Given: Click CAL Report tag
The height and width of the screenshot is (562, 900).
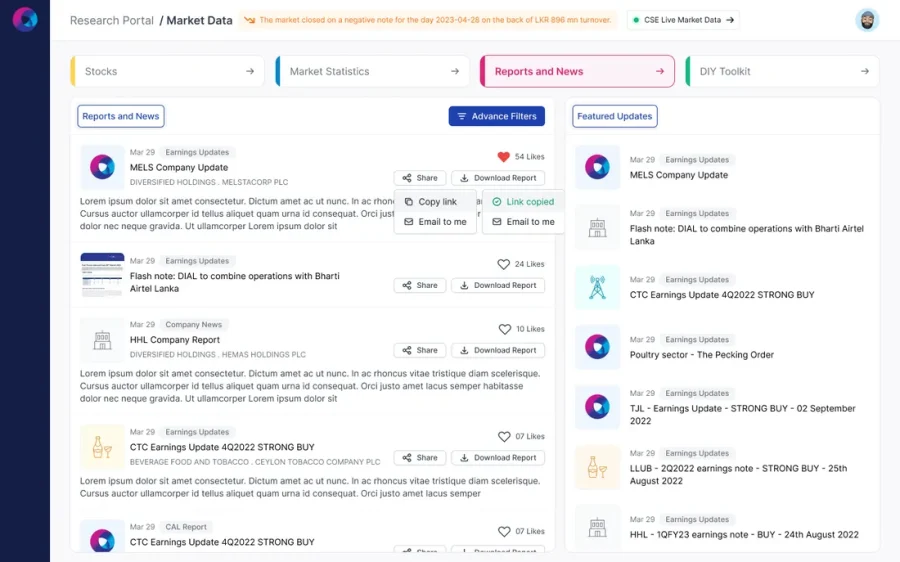Looking at the screenshot, I should pyautogui.click(x=185, y=527).
